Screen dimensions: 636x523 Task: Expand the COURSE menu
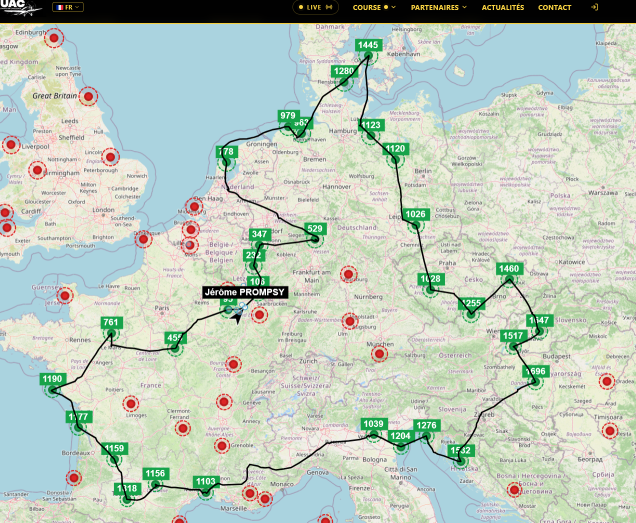coord(374,7)
